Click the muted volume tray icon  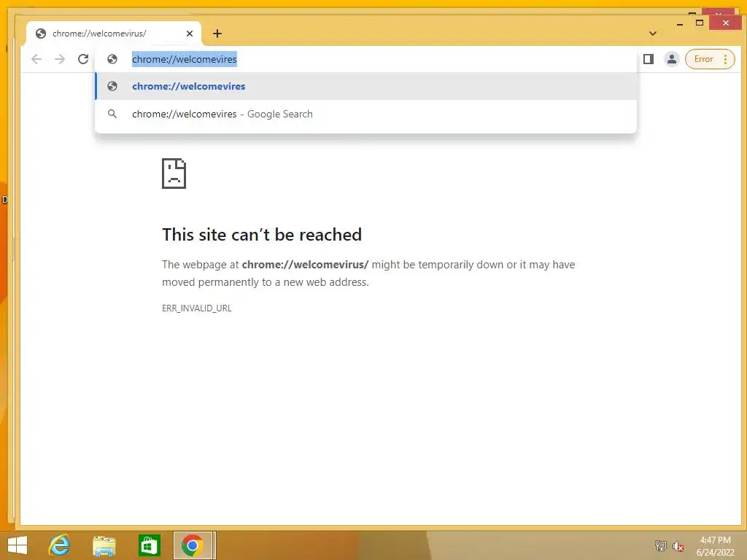(678, 546)
